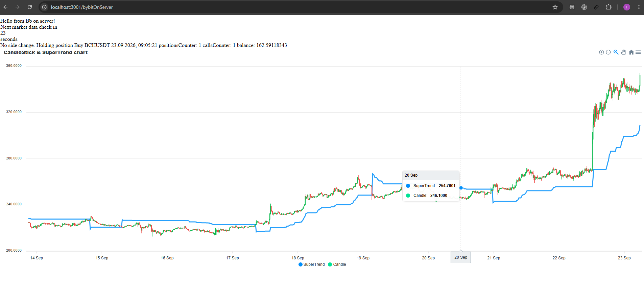Zoom in with the chart plus icon

(601, 52)
